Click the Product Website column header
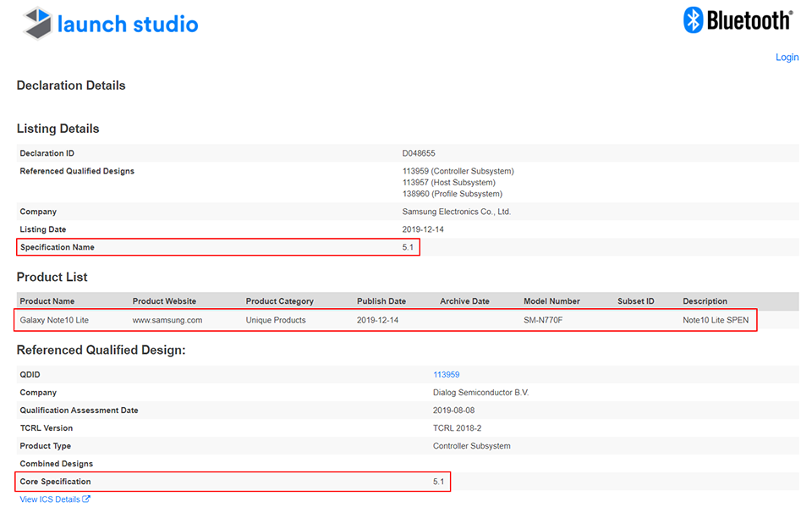Image resolution: width=812 pixels, height=507 pixels. [x=164, y=301]
